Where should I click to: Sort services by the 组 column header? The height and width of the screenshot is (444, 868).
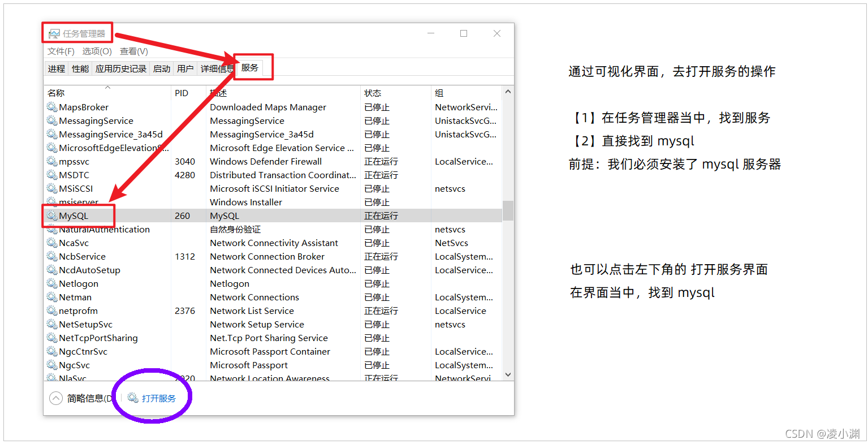[466, 93]
